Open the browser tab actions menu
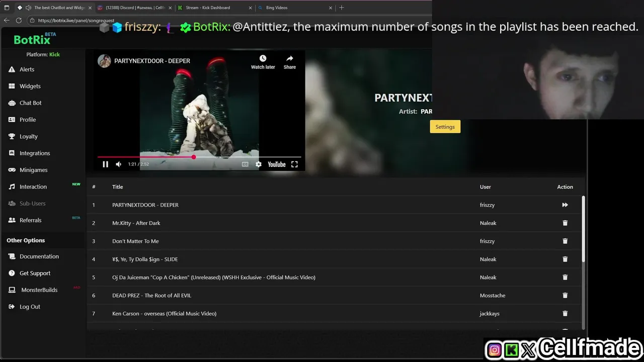This screenshot has width=644, height=362. coord(7,8)
